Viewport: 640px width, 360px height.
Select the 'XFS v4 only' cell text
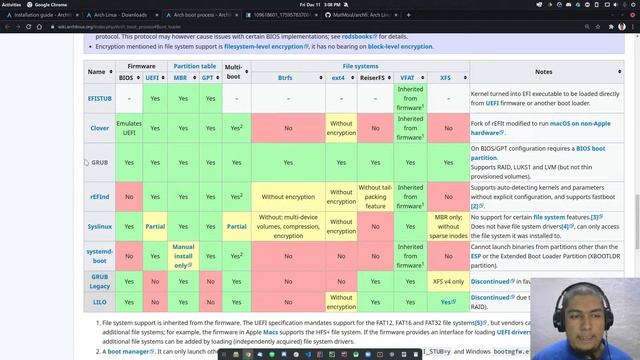click(448, 281)
